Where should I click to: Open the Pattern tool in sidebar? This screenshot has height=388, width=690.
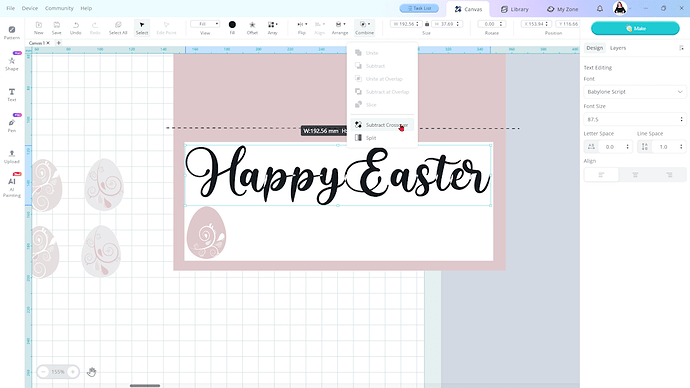coord(11,33)
